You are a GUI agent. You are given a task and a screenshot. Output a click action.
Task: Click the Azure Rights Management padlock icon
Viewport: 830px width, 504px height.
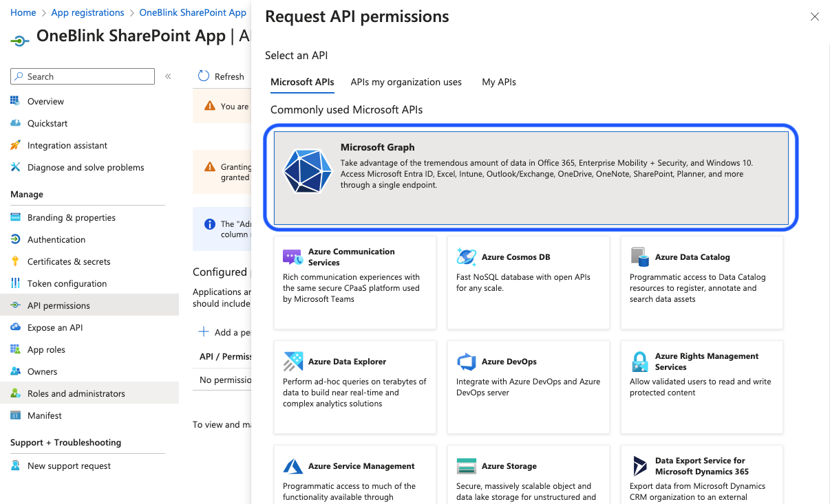[639, 362]
